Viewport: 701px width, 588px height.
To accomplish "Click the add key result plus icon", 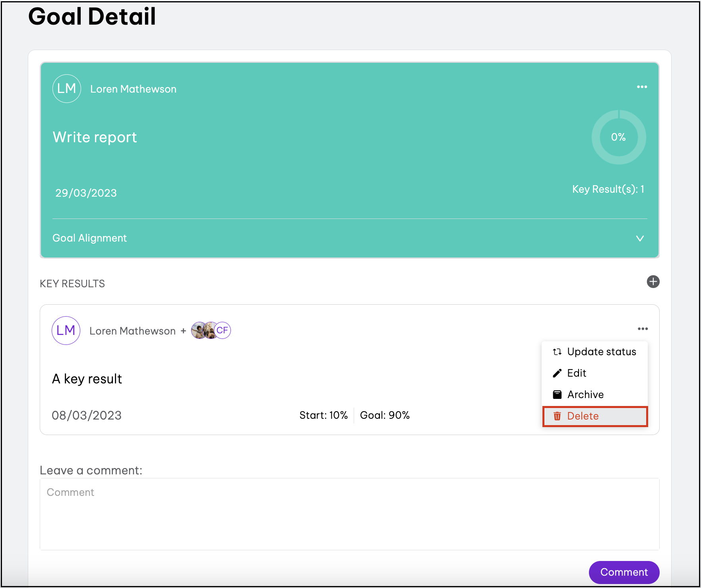I will pos(653,282).
